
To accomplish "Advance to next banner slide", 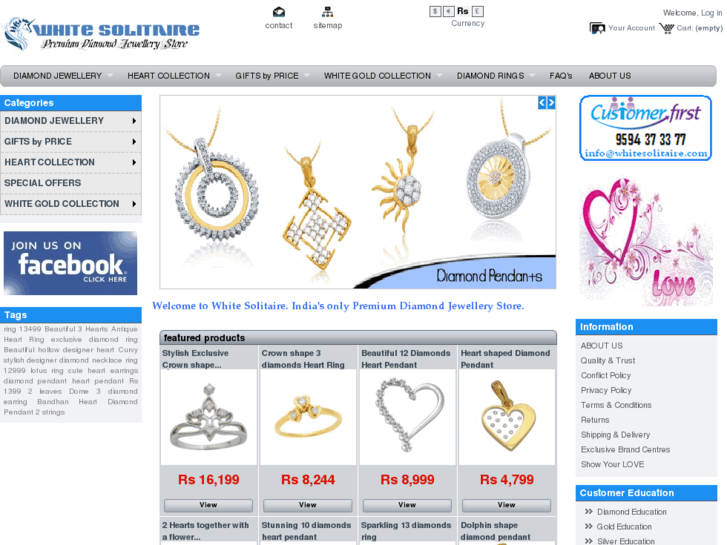I will pyautogui.click(x=551, y=103).
